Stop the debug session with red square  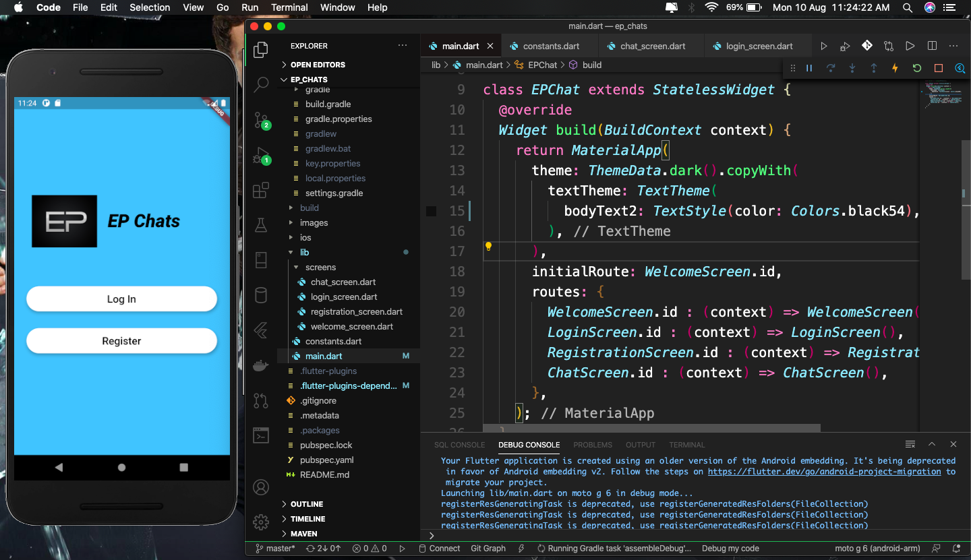pyautogui.click(x=939, y=68)
